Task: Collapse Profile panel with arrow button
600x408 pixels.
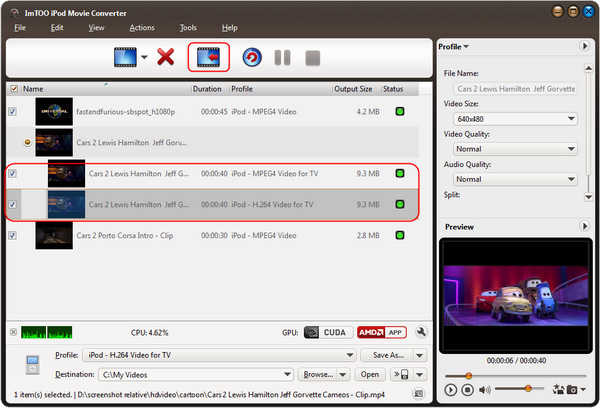Action: (584, 46)
